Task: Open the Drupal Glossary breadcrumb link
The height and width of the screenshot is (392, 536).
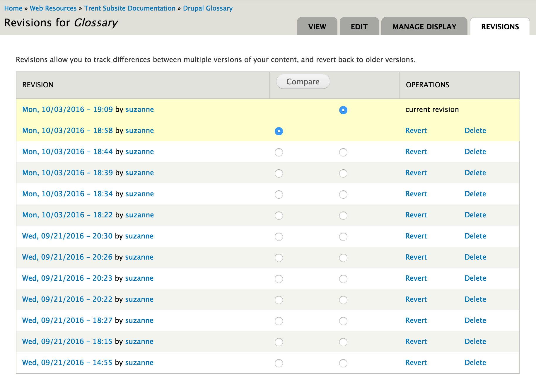Action: point(208,8)
